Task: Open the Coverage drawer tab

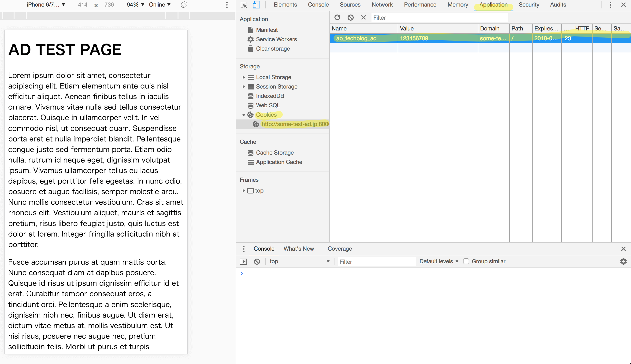Action: [339, 249]
